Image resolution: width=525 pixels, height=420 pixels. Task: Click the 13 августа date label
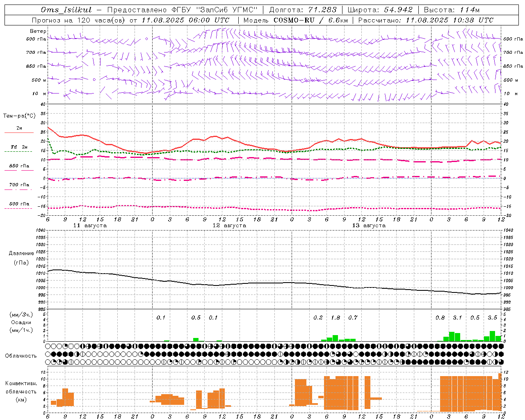pos(369,226)
